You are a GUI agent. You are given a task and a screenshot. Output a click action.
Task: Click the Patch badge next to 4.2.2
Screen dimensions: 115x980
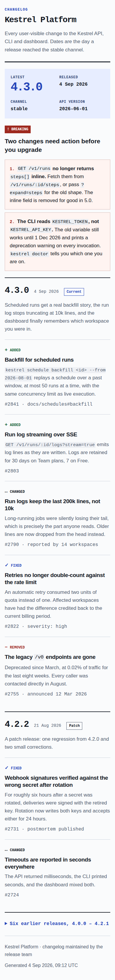(74, 726)
